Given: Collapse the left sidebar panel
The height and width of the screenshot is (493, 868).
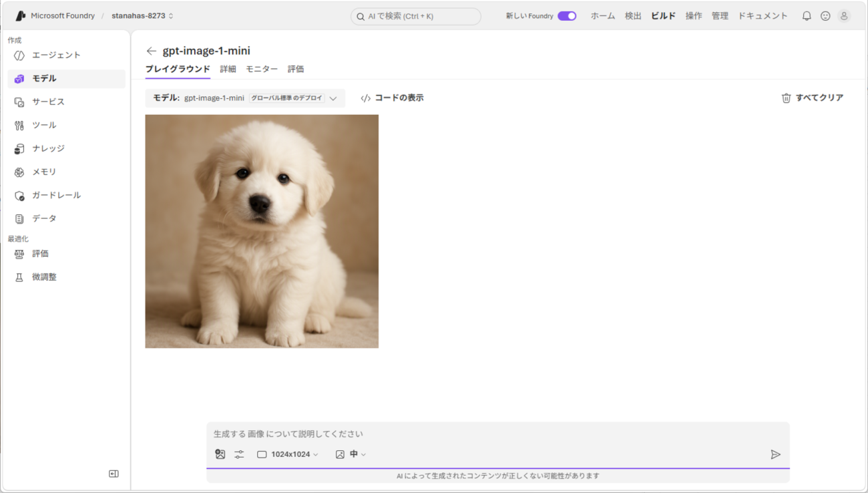Looking at the screenshot, I should click(114, 474).
